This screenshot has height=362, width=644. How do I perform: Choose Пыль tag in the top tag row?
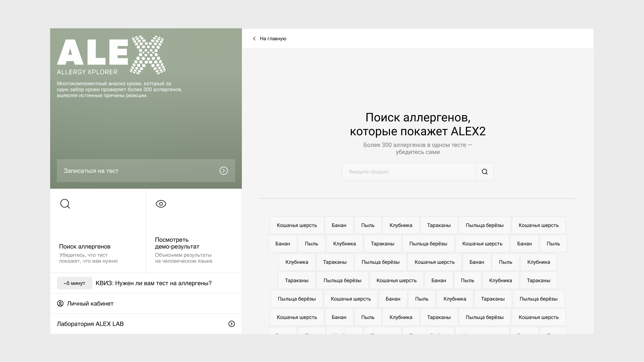click(x=368, y=225)
